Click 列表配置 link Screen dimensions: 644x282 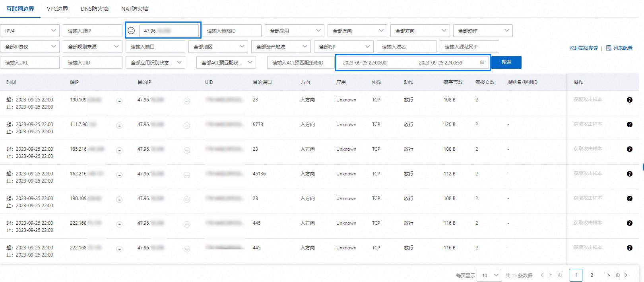[x=623, y=48]
